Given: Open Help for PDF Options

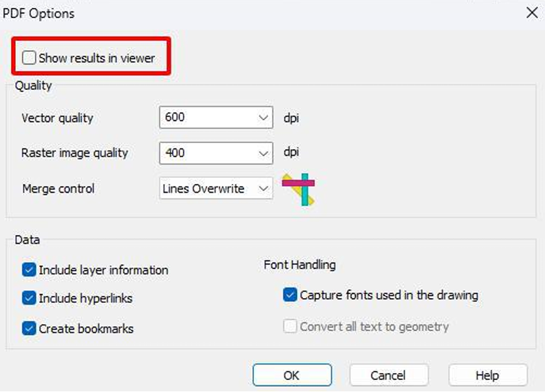Looking at the screenshot, I should pyautogui.click(x=488, y=375).
